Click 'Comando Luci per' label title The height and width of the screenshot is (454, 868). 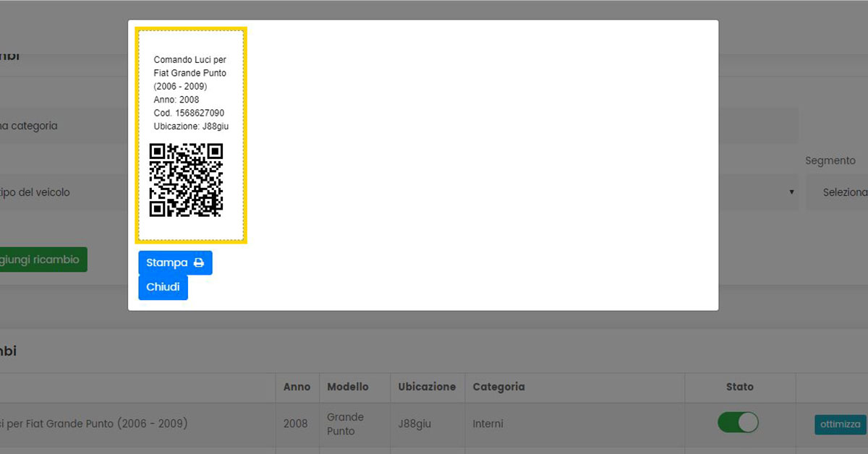point(190,60)
